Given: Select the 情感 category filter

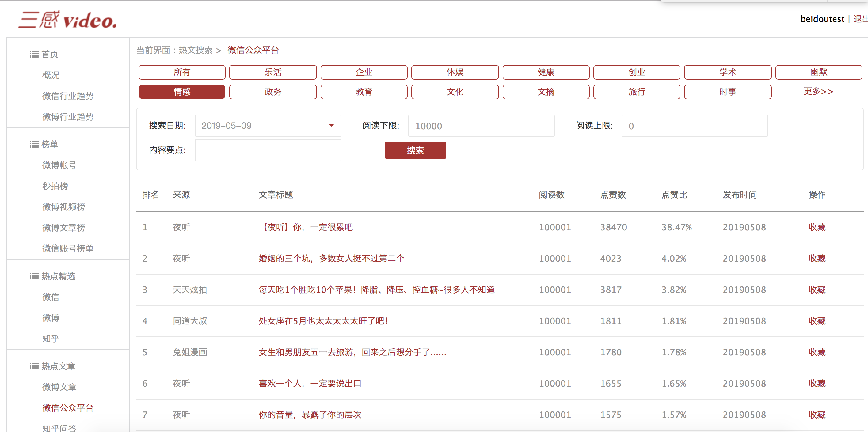Looking at the screenshot, I should (182, 92).
